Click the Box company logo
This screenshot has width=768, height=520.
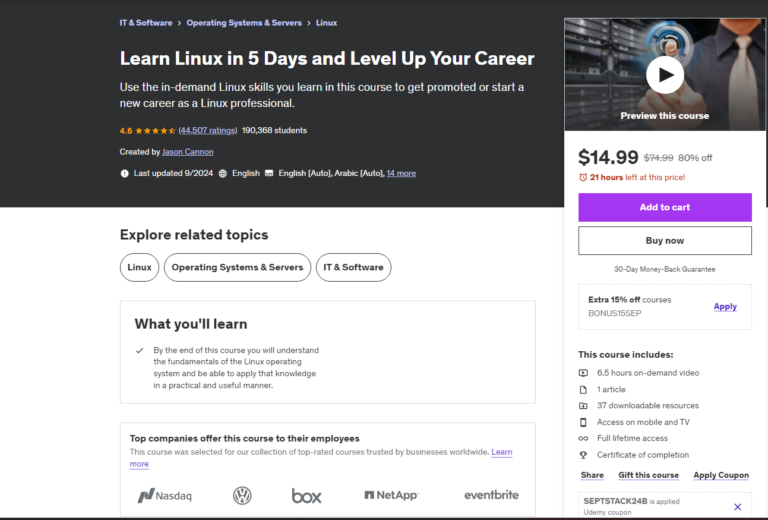click(307, 496)
